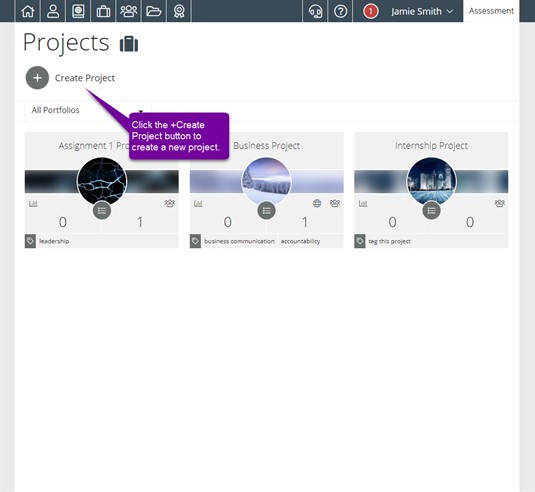The height and width of the screenshot is (492, 535).
Task: Expand the All Portfolios dropdown
Action: click(x=88, y=110)
